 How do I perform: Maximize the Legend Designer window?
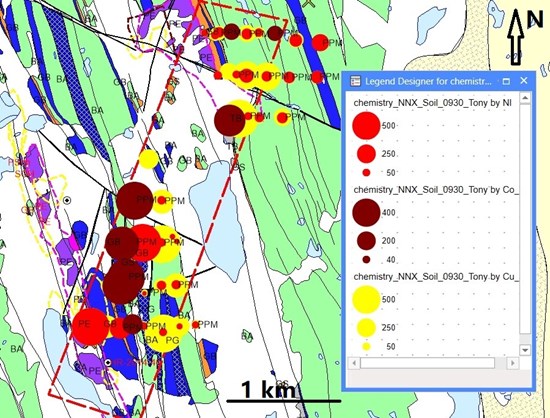click(x=506, y=81)
